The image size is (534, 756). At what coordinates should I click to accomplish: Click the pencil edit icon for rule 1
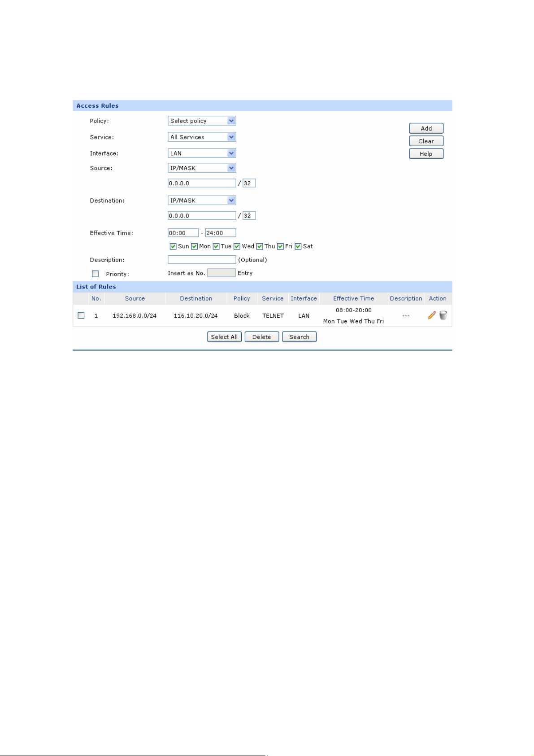431,315
